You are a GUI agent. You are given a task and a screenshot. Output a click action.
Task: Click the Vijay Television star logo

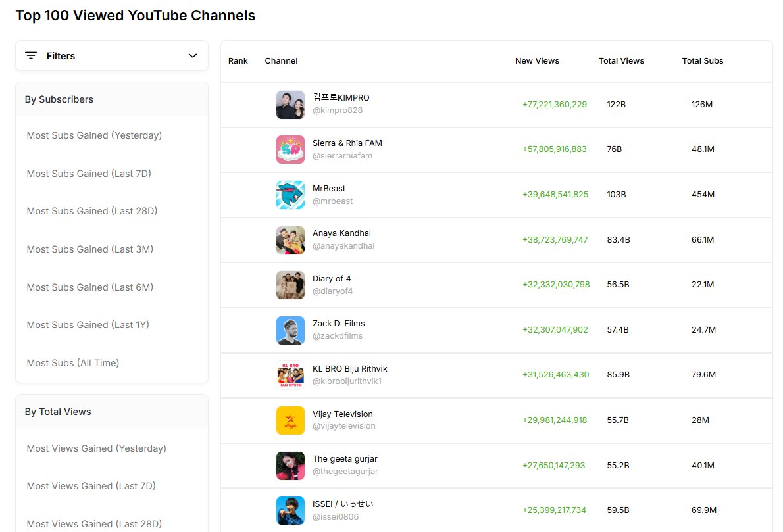pos(290,420)
